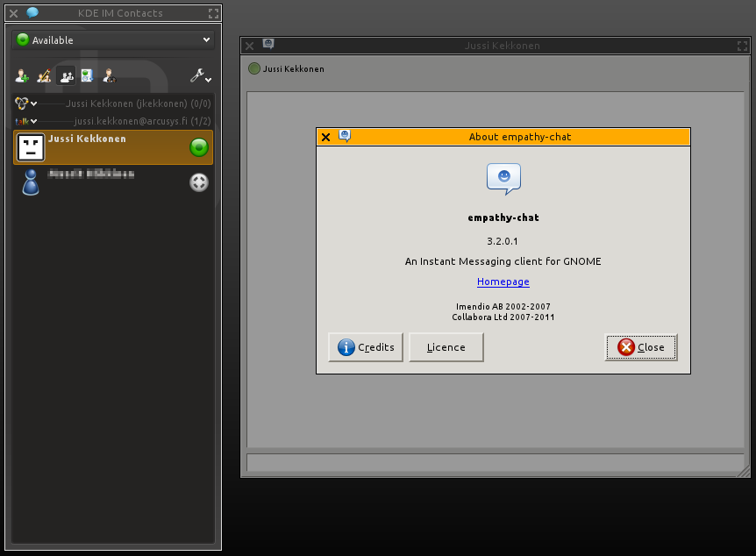The image size is (756, 556).
Task: Collapse the Jussi Kekkonen (jkekkonen) account group
Action: (33, 103)
